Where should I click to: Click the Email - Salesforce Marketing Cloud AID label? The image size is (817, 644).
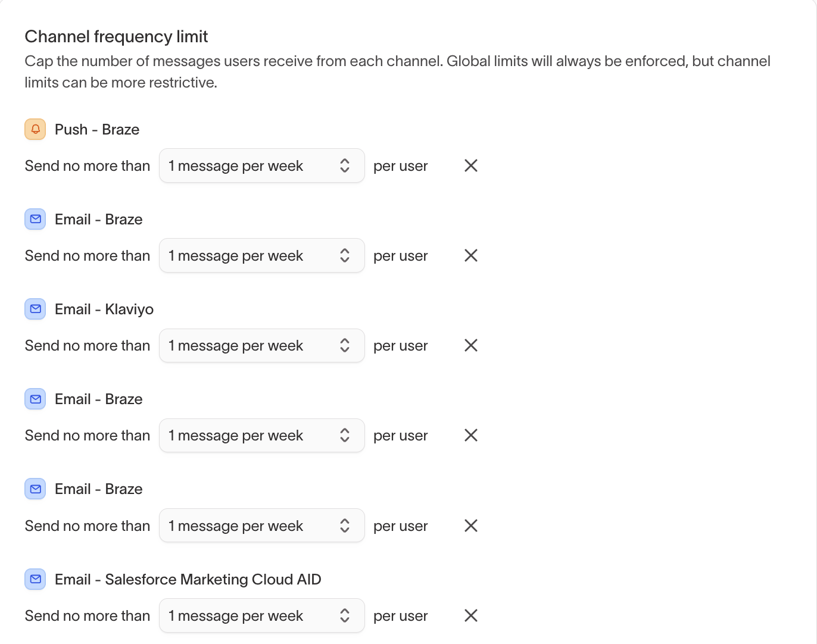[188, 579]
